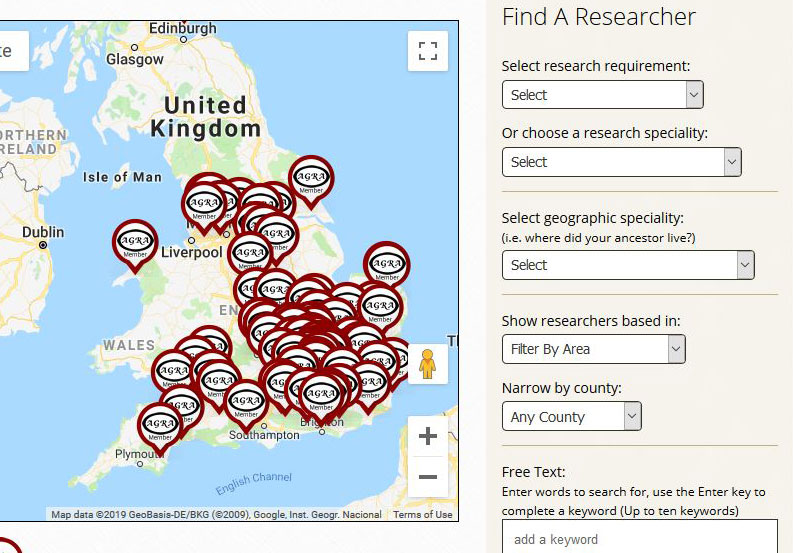Image resolution: width=793 pixels, height=553 pixels.
Task: Open the geographic speciality dropdown
Action: click(628, 265)
